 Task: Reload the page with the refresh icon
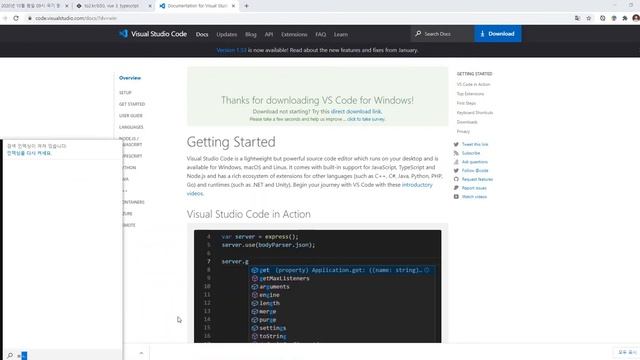pyautogui.click(x=16, y=18)
